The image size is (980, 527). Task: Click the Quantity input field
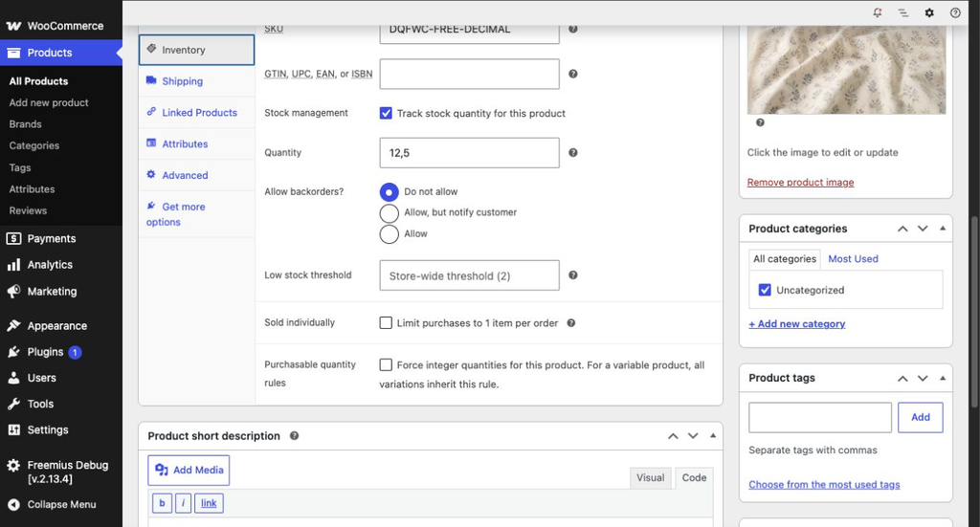[x=469, y=153]
